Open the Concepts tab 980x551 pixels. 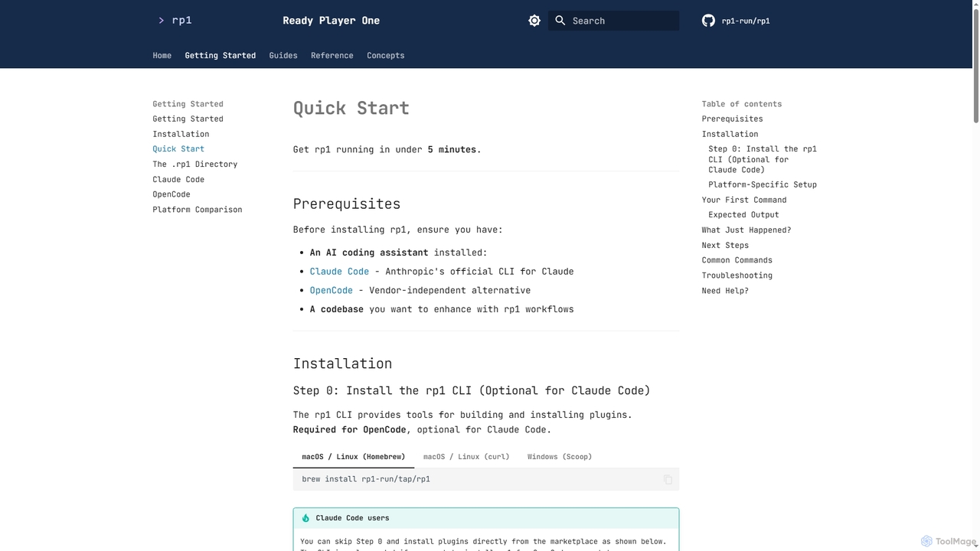386,55
